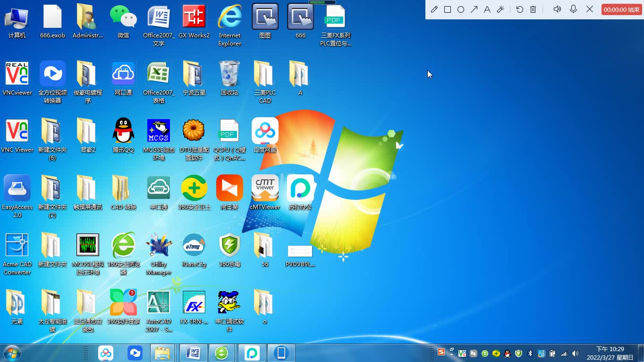Launch AutoCAD 2007 desktop shortcut
This screenshot has height=362, width=644.
[x=159, y=311]
